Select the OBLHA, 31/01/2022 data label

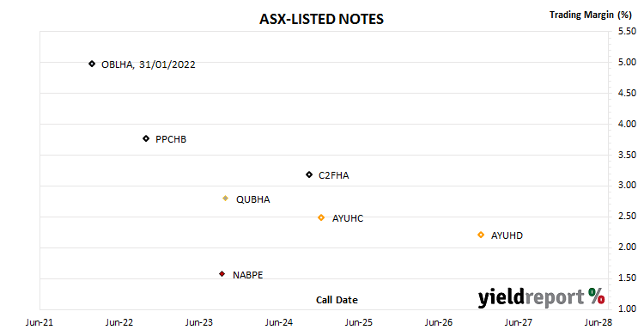click(x=149, y=64)
